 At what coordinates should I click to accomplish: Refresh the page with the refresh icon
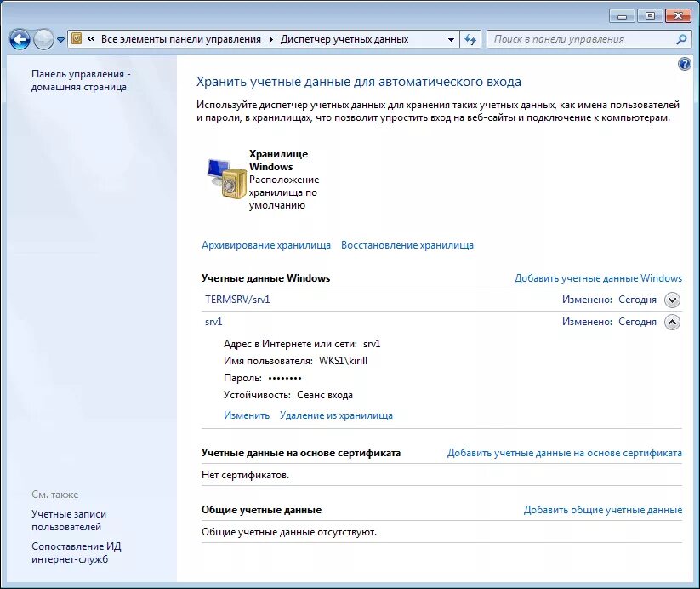470,39
